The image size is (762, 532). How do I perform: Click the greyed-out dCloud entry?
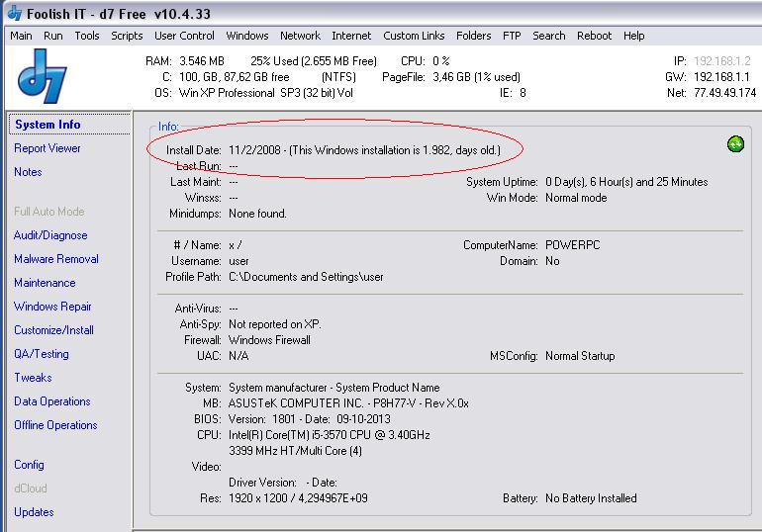pyautogui.click(x=30, y=488)
